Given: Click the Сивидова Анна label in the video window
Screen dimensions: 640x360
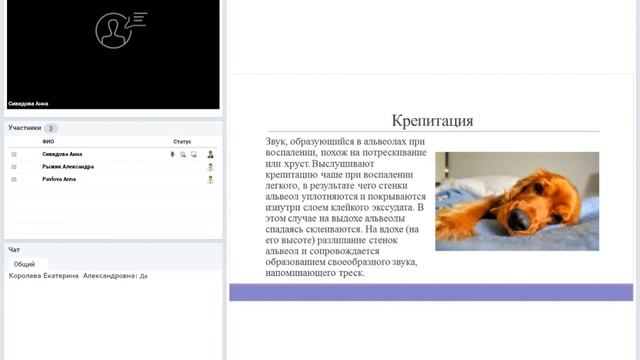Looking at the screenshot, I should click(x=28, y=104).
